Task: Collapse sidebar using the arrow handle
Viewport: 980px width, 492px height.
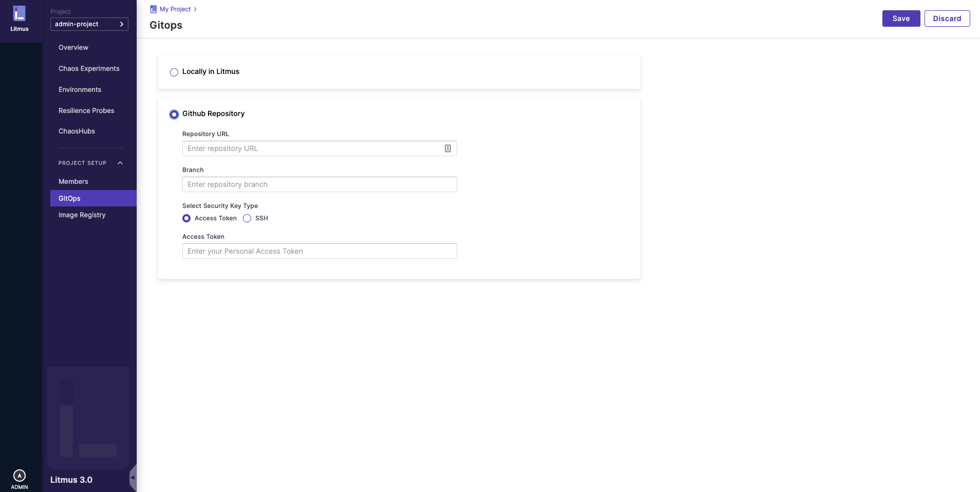Action: (133, 478)
